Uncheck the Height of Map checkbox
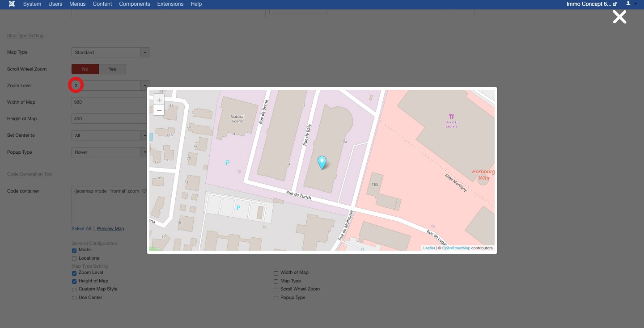This screenshot has height=328, width=644. [74, 281]
